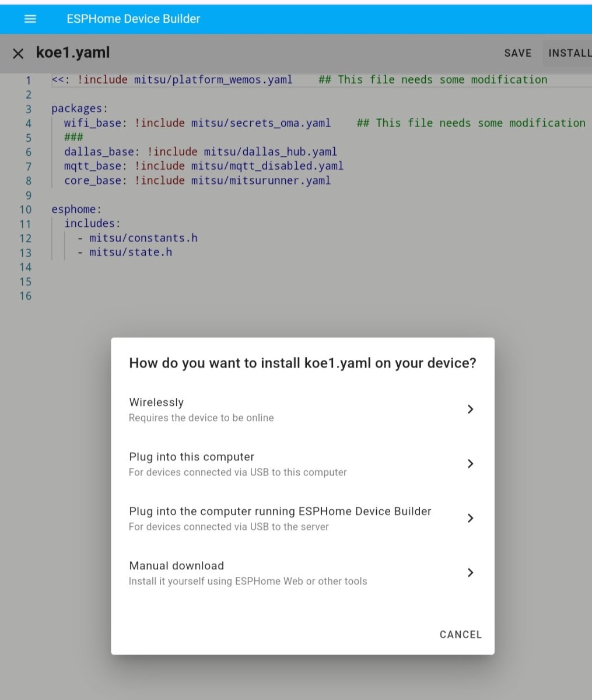
Task: Click the chevron next to Manual download
Action: click(470, 573)
